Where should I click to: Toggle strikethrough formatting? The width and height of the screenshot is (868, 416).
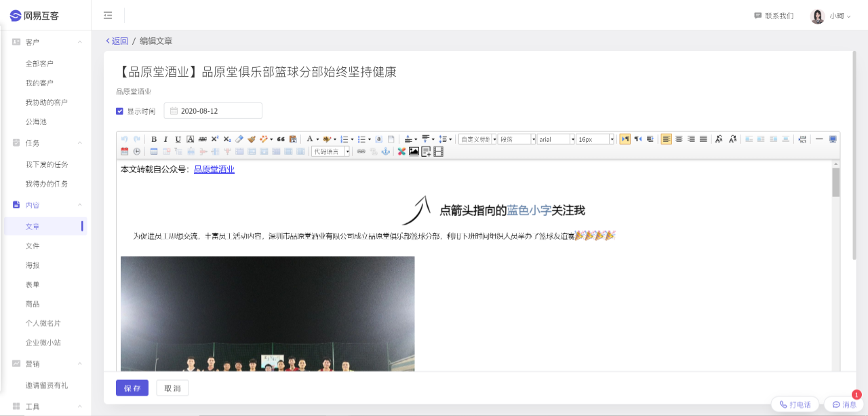point(203,139)
